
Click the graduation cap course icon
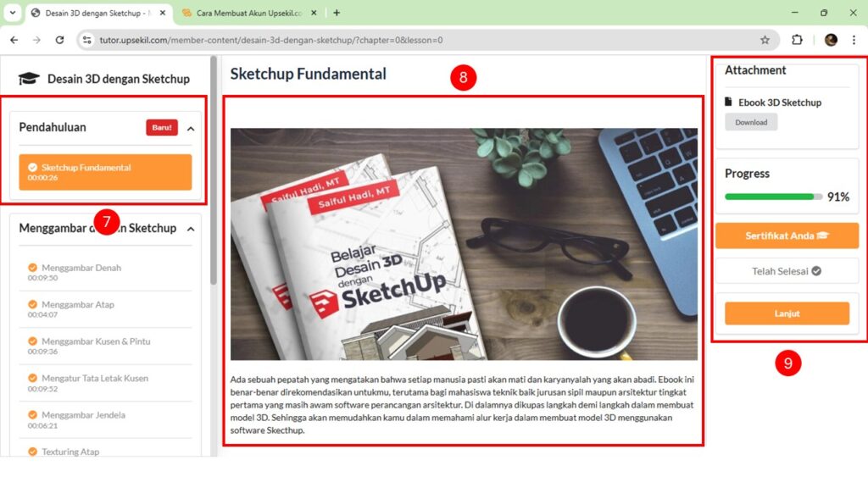pyautogui.click(x=29, y=79)
